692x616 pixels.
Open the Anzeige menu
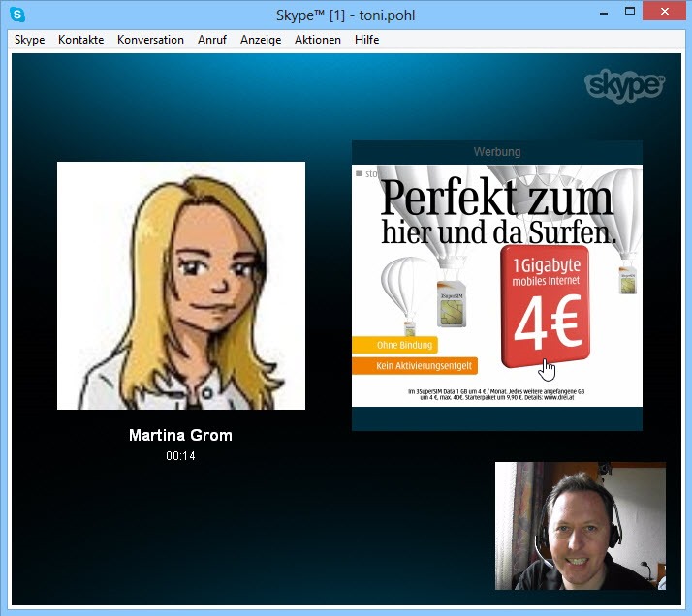[x=261, y=40]
